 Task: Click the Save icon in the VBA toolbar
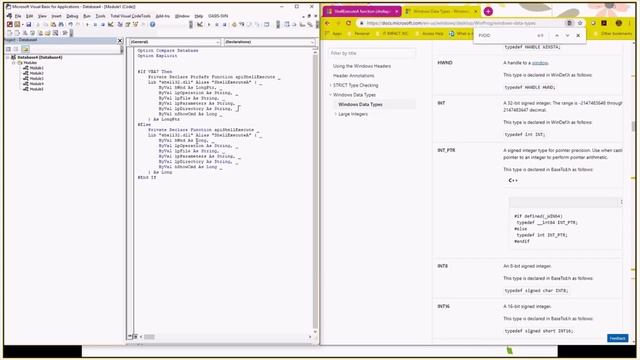point(29,24)
